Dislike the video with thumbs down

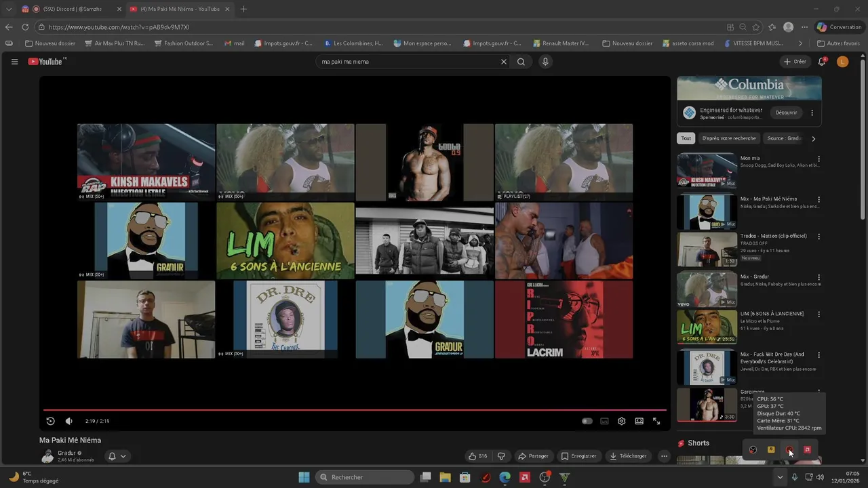coord(501,456)
